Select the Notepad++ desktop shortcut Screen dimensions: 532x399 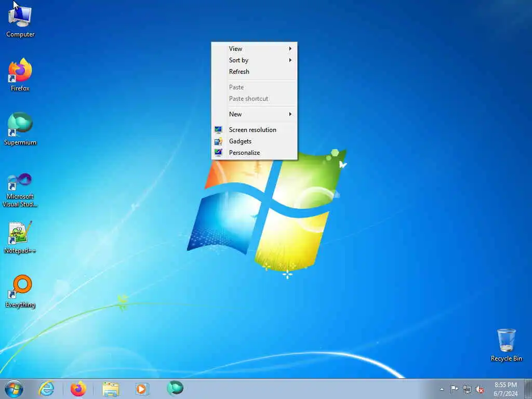click(x=20, y=237)
